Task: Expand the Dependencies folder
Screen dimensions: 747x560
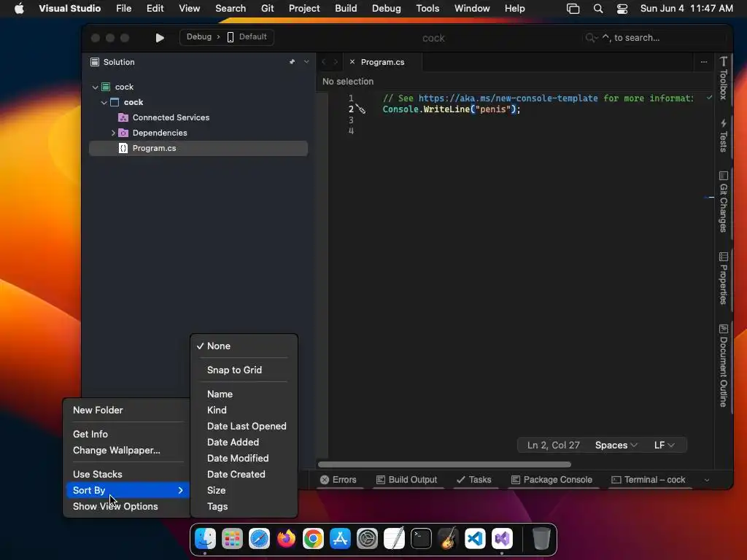Action: point(113,133)
